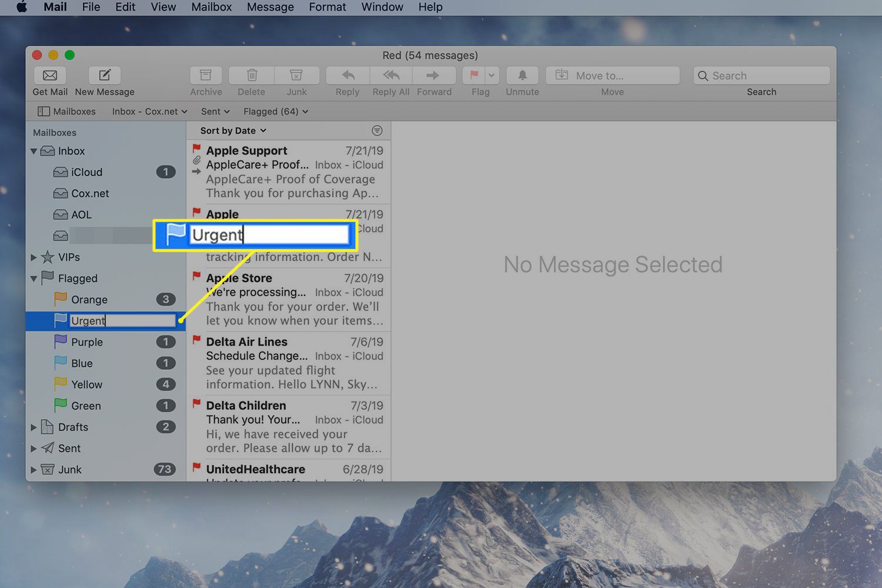Click the Archive toolbar icon
This screenshot has width=882, height=588.
[206, 75]
